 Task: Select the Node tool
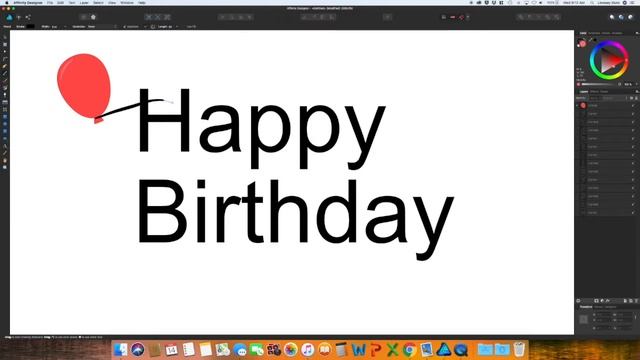point(5,51)
